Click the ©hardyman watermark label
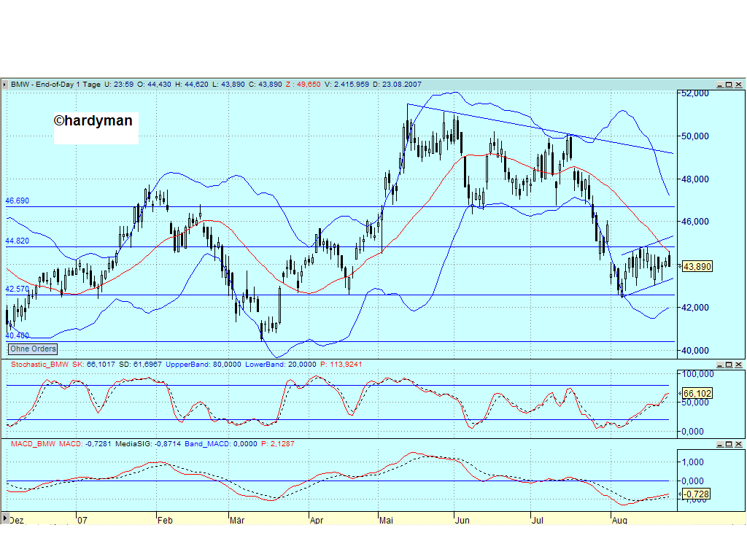 (93, 121)
